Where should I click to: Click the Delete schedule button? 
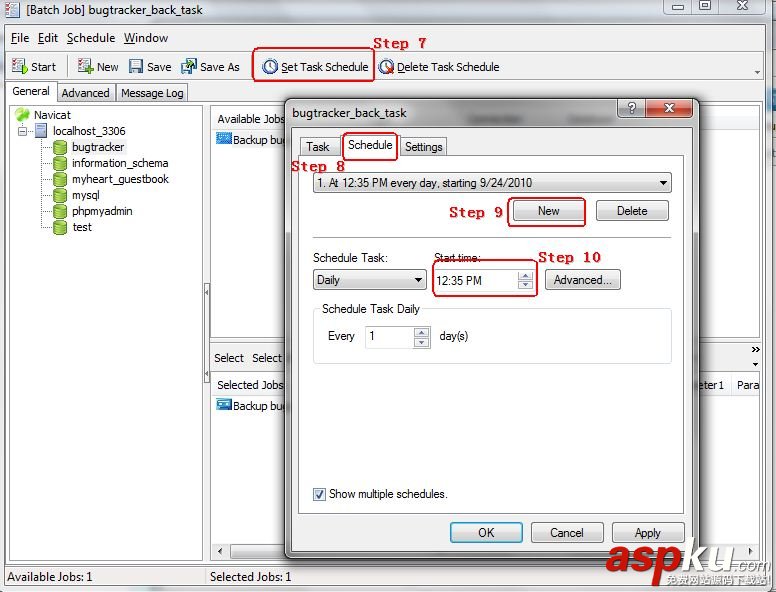tap(632, 211)
